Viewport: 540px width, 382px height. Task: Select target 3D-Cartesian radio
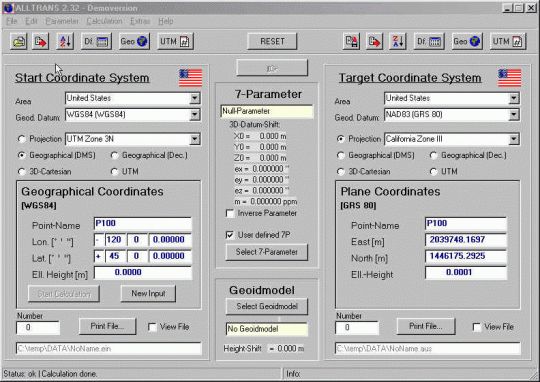point(341,172)
